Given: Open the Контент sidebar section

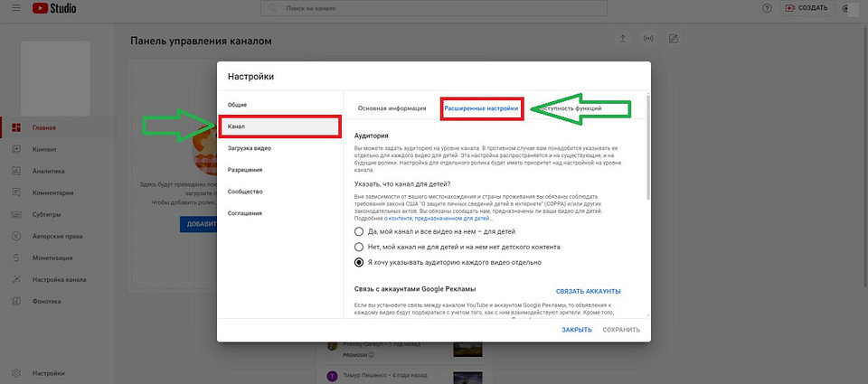Looking at the screenshot, I should click(x=44, y=148).
